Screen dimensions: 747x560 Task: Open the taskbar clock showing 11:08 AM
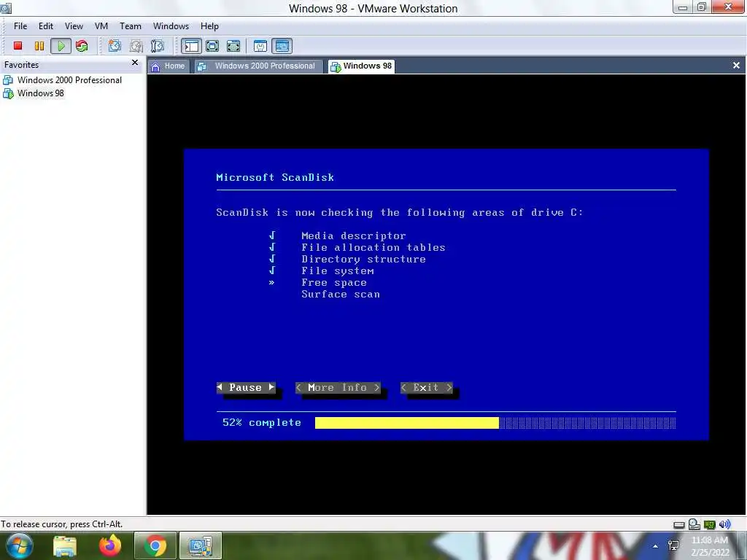click(x=710, y=546)
